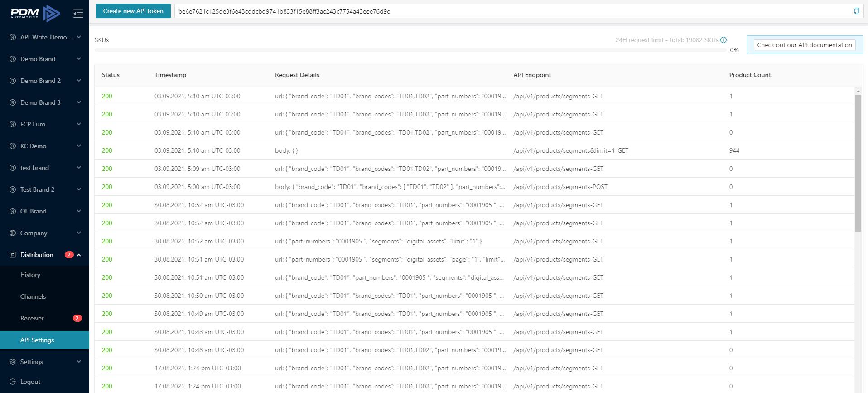Click the 0% usage value

click(734, 50)
